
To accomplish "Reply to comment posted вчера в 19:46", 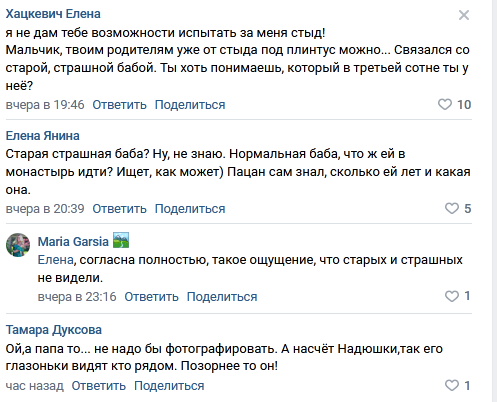I will tap(119, 105).
